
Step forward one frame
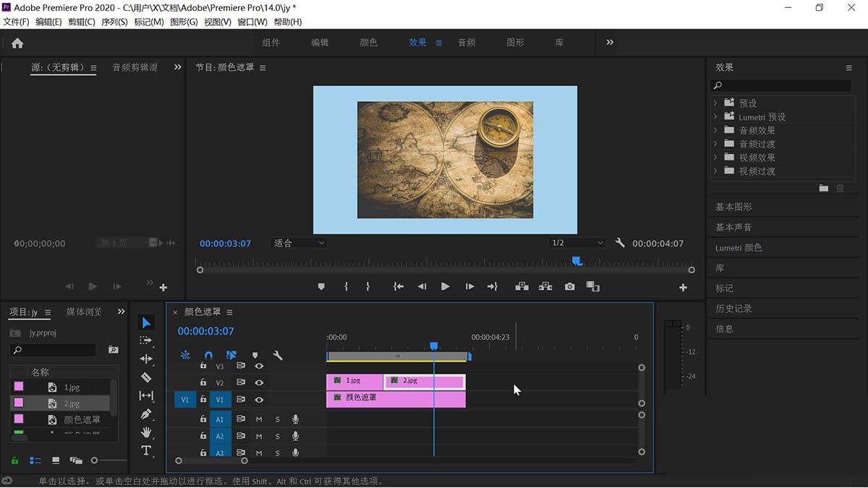click(x=469, y=287)
